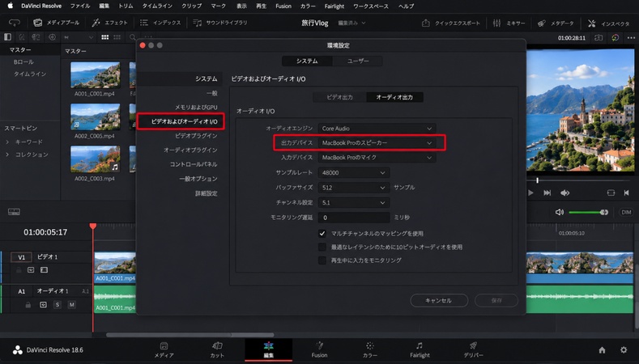Open the オーディオエンジン Core Audio dropdown

pyautogui.click(x=377, y=129)
